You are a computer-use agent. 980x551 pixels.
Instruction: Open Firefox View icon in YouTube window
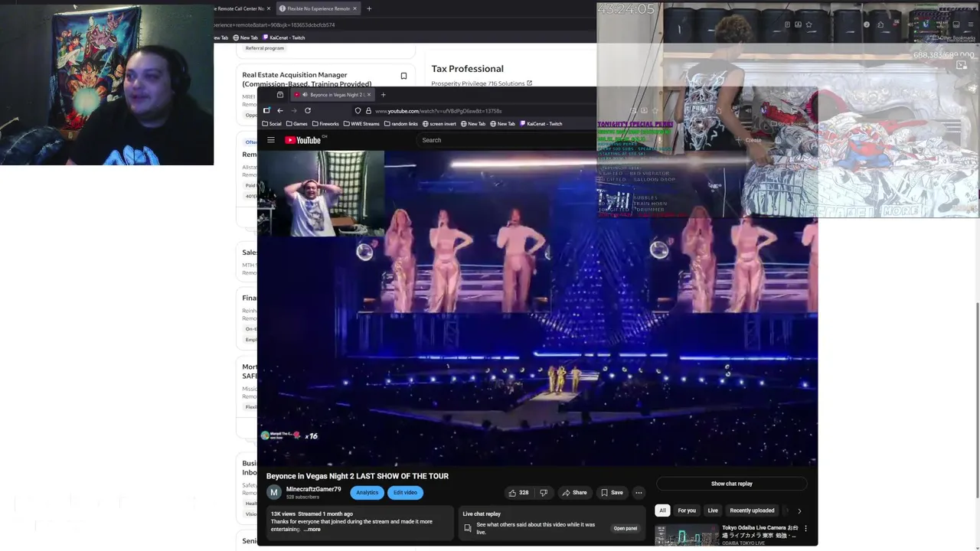click(279, 95)
